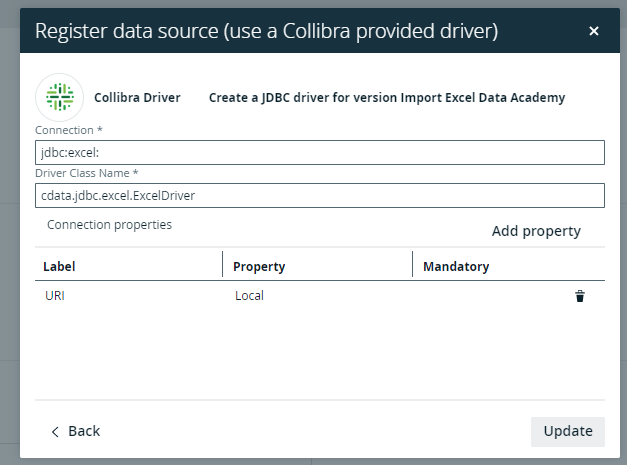Viewport: 627px width, 465px height.
Task: Close the Register data source dialog
Action: tap(594, 31)
